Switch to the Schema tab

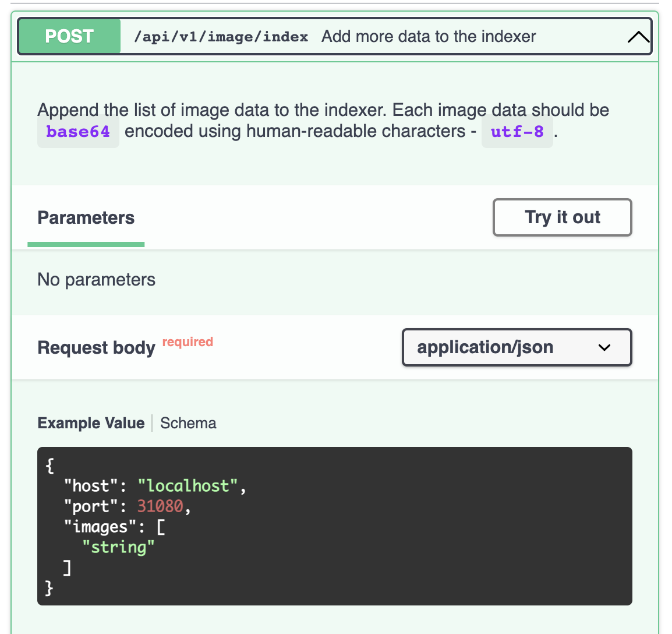(188, 423)
